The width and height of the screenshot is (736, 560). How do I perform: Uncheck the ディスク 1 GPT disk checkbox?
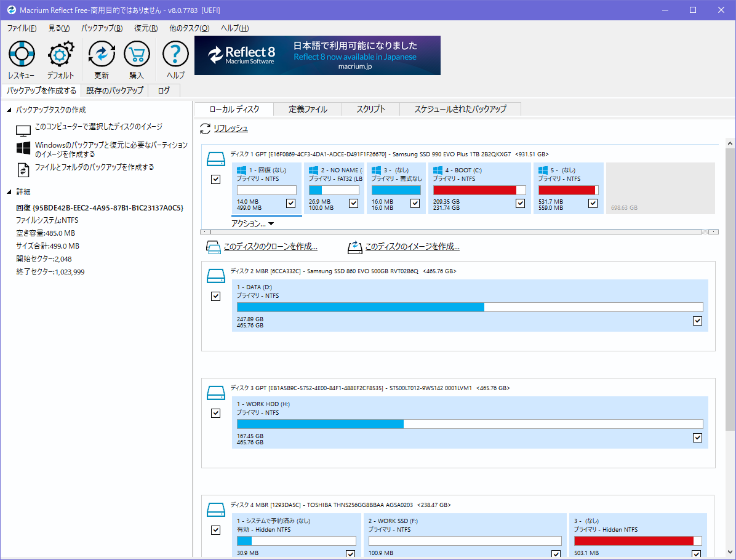pos(215,180)
